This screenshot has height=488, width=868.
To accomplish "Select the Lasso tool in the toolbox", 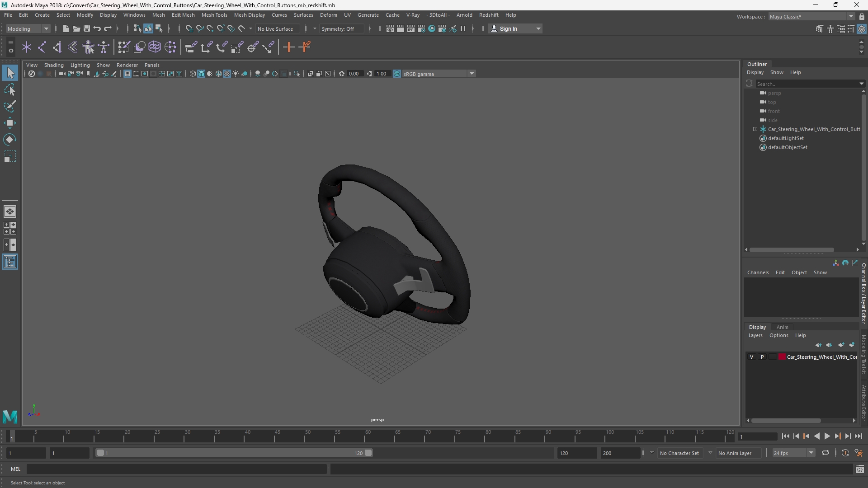I will tap(10, 90).
